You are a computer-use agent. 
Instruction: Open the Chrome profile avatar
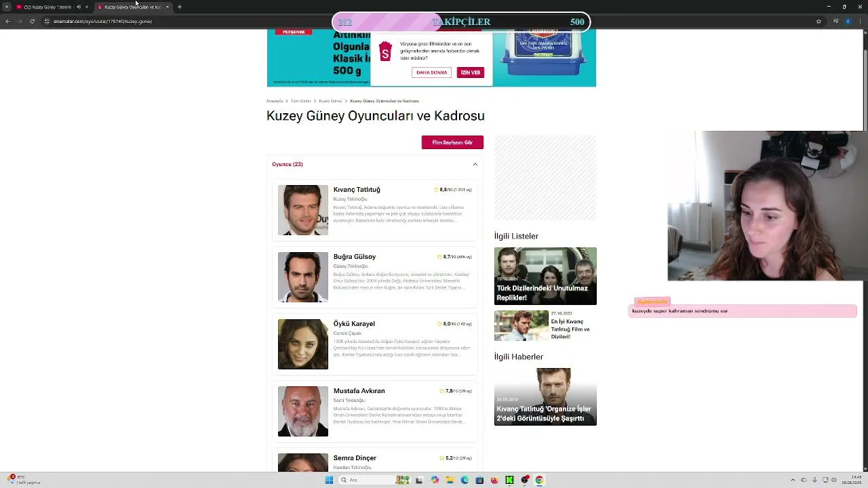pyautogui.click(x=848, y=21)
